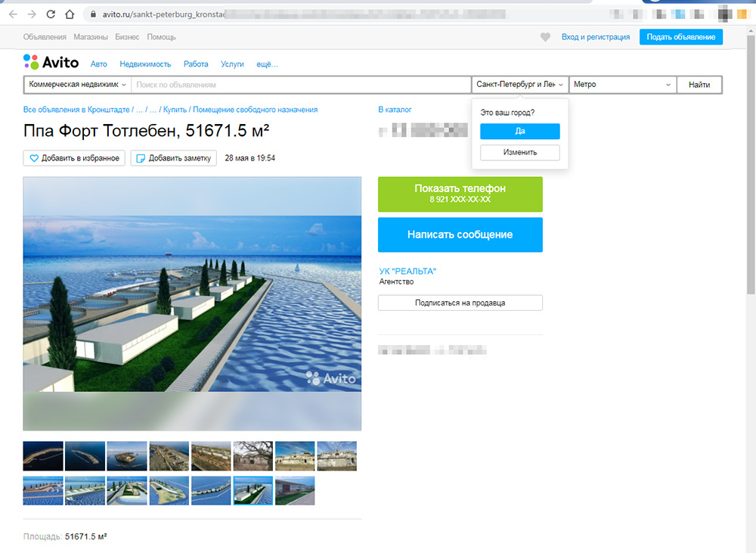
Task: Click the Это ваш город? text
Action: tap(507, 113)
